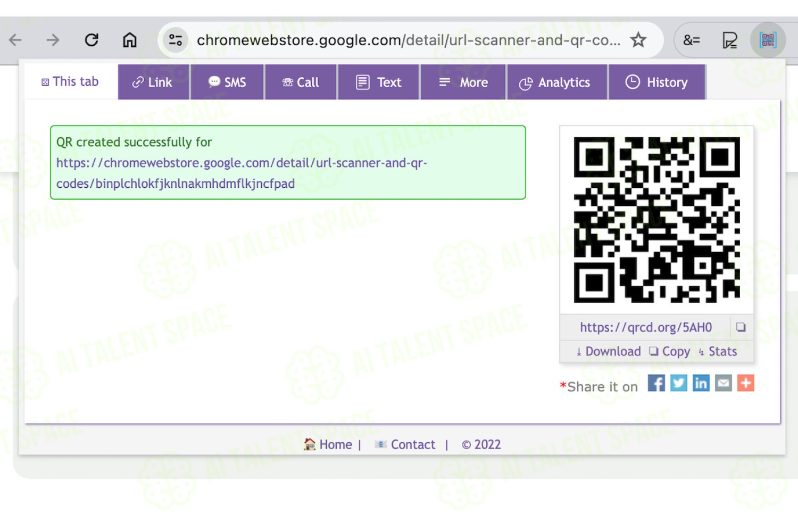
Task: Open the SMS tab
Action: point(227,82)
